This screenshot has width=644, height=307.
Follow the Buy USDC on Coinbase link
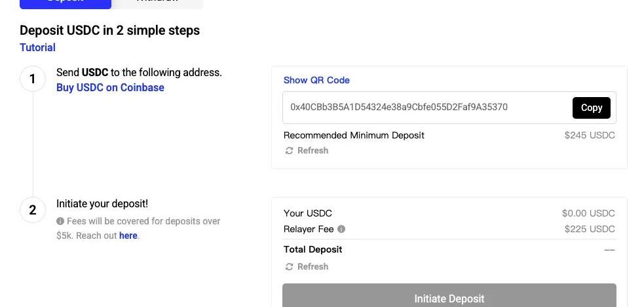110,88
